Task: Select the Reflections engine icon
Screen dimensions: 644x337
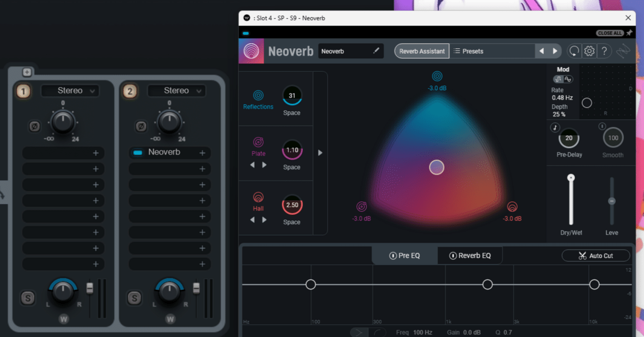Action: pyautogui.click(x=258, y=95)
